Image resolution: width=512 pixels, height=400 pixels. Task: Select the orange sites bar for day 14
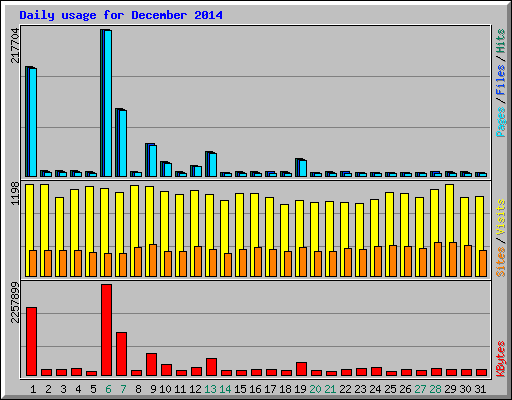pos(228,265)
